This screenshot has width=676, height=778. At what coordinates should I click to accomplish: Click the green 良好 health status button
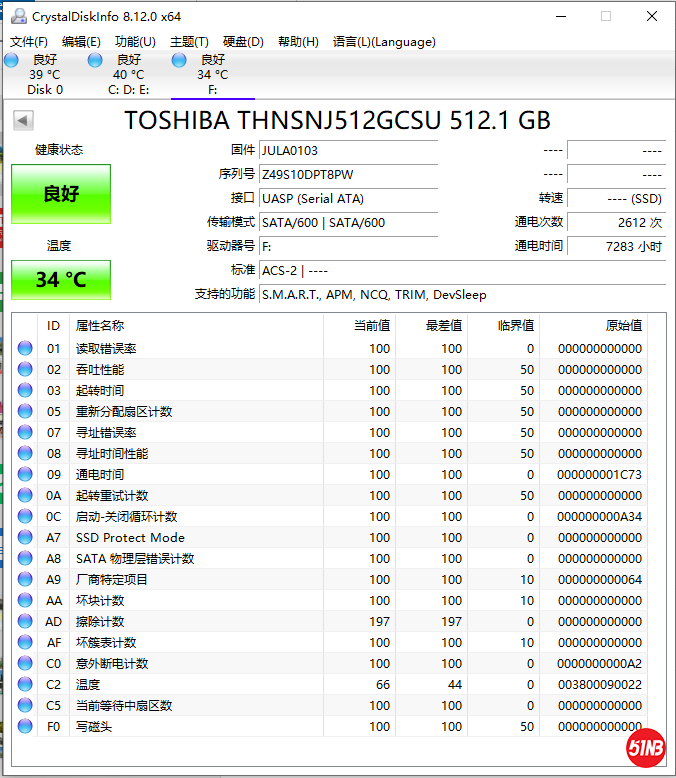click(x=61, y=194)
